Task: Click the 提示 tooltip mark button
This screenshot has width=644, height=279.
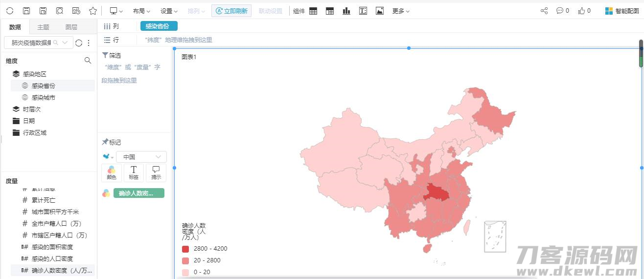Action: 156,173
